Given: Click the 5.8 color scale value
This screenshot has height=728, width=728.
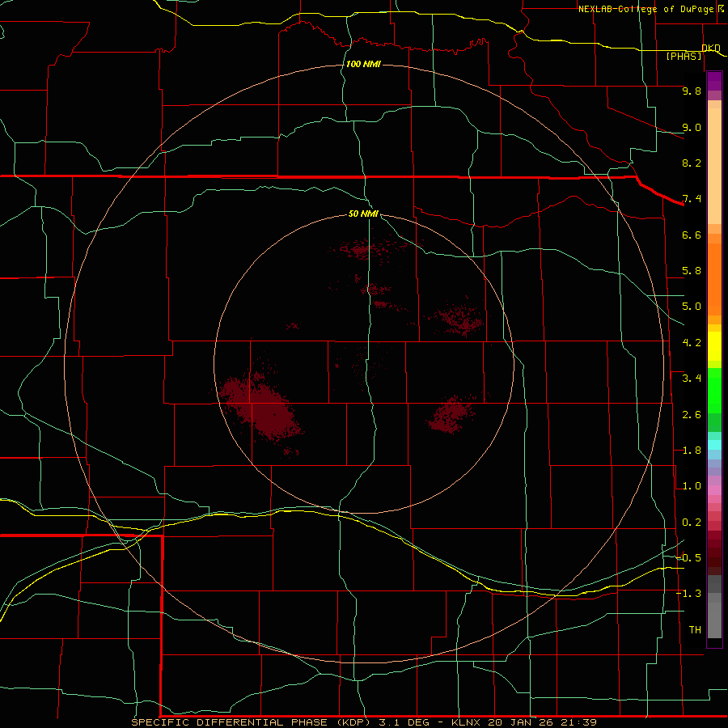Looking at the screenshot, I should (x=692, y=271).
